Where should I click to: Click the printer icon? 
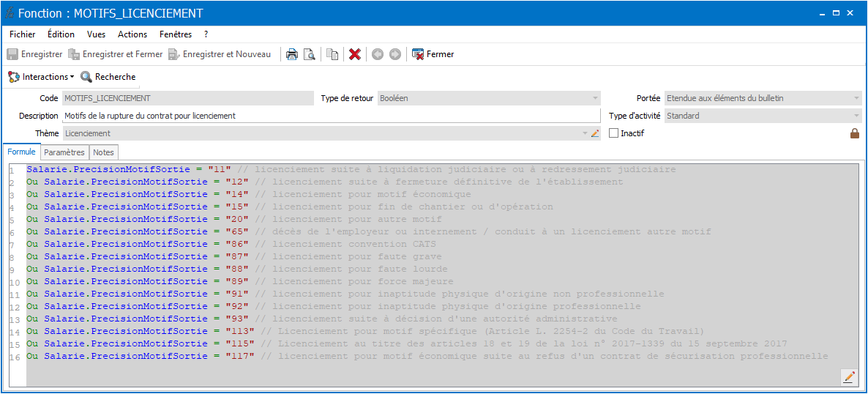[x=292, y=54]
